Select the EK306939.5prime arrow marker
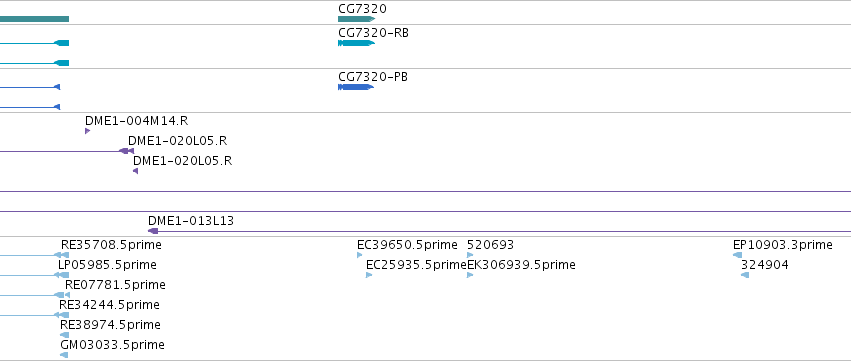The width and height of the screenshot is (851, 361). [x=470, y=275]
